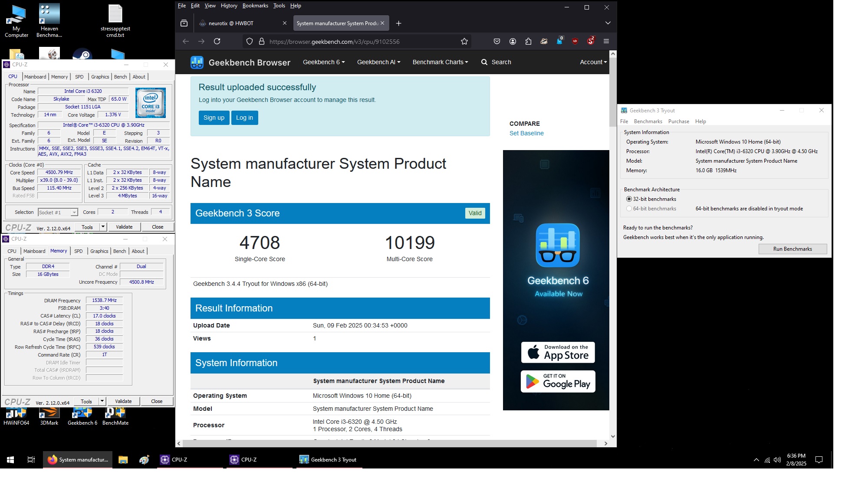
Task: Open Task View on taskbar
Action: click(x=31, y=460)
